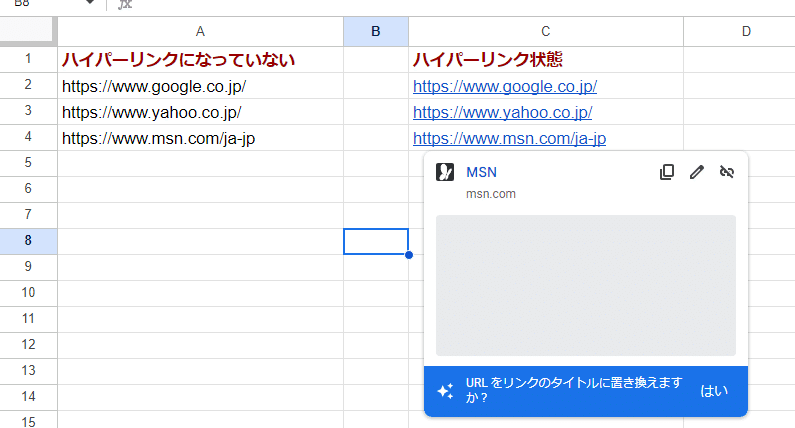Click はい to replace URL with title
Image resolution: width=795 pixels, height=428 pixels.
point(714,390)
